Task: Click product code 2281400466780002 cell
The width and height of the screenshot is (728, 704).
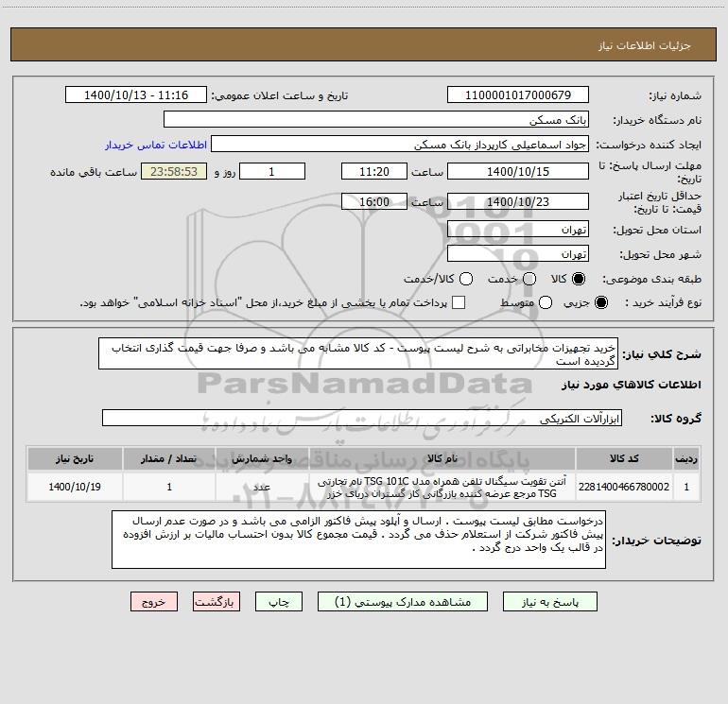Action: pos(624,487)
